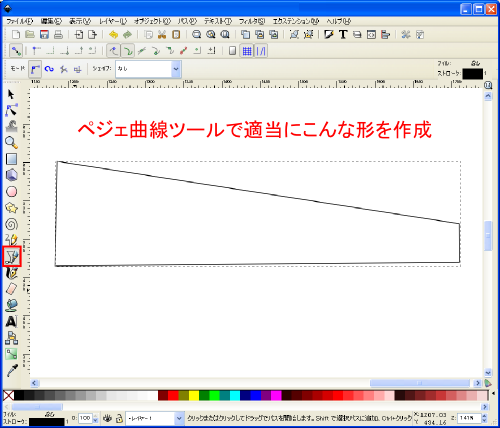Click the Import icon
Screen dimensions: 500x428
[79, 34]
